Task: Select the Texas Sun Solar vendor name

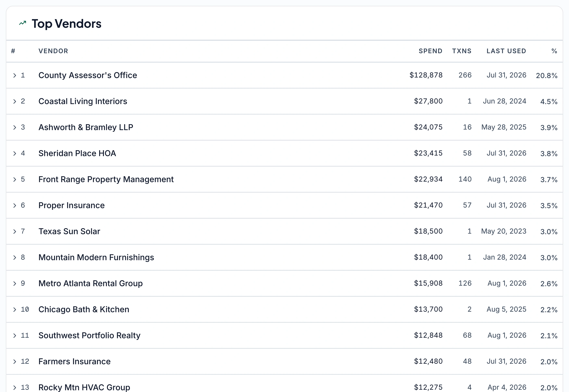Action: click(x=69, y=231)
